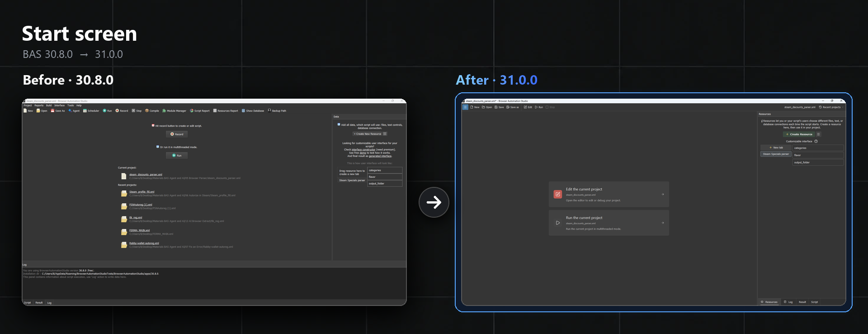Viewport: 868px width, 334px height.
Task: Click Save As in Before toolbar
Action: tap(57, 110)
